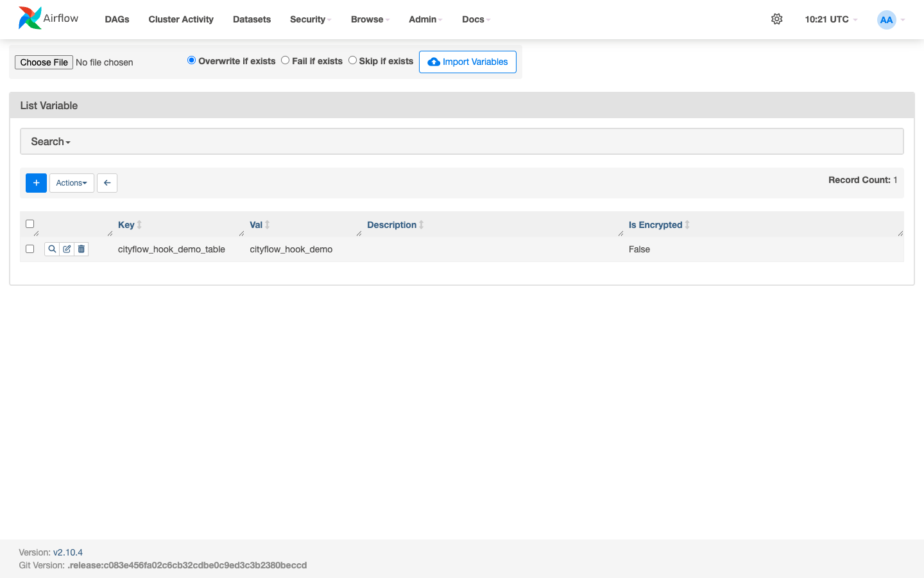Tick the select-all header checkbox

(x=30, y=224)
